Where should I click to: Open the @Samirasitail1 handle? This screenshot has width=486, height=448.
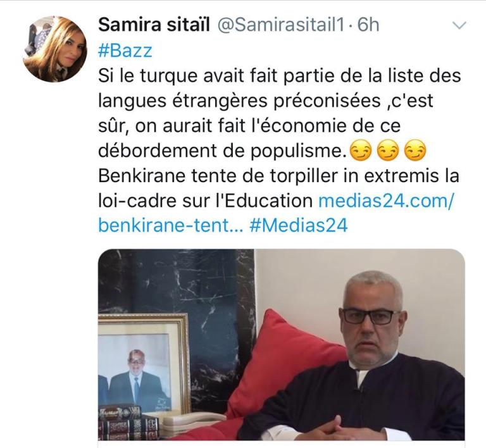point(281,25)
